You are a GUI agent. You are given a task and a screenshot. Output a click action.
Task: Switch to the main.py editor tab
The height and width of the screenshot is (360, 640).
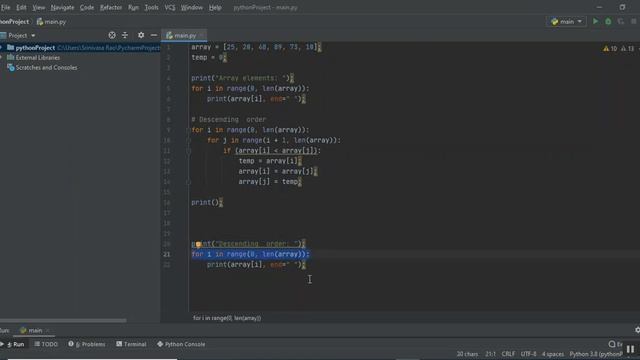184,36
